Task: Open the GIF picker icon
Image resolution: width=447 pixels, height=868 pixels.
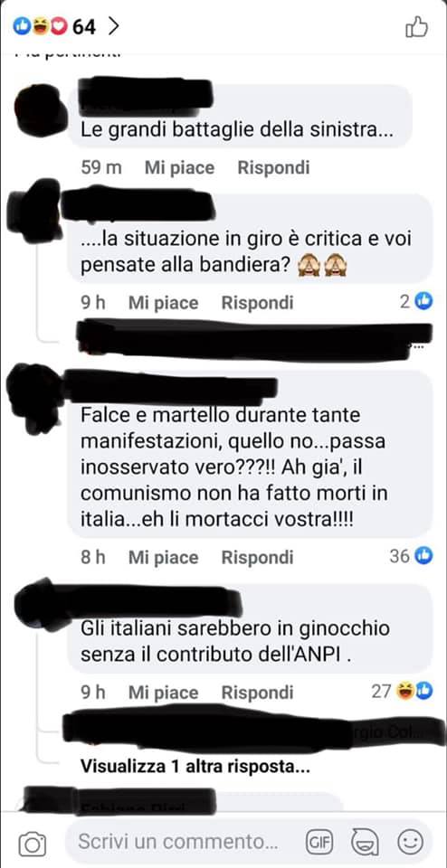Action: [319, 843]
